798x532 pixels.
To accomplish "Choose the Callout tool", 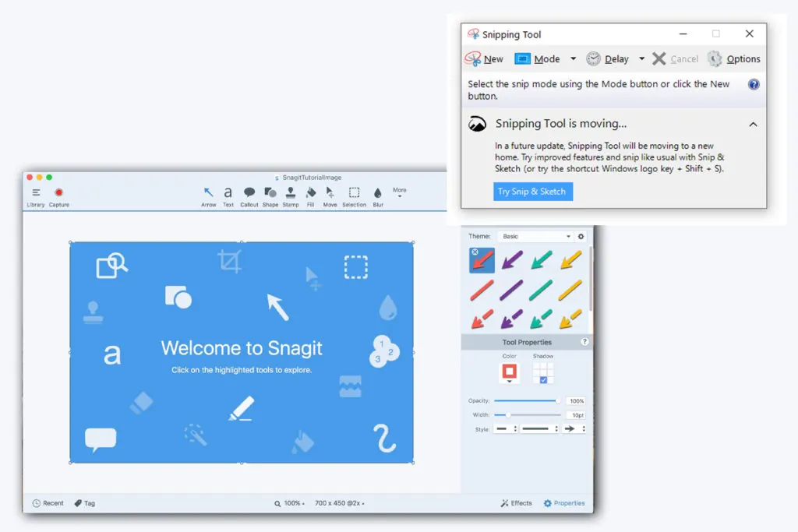I will coord(249,196).
